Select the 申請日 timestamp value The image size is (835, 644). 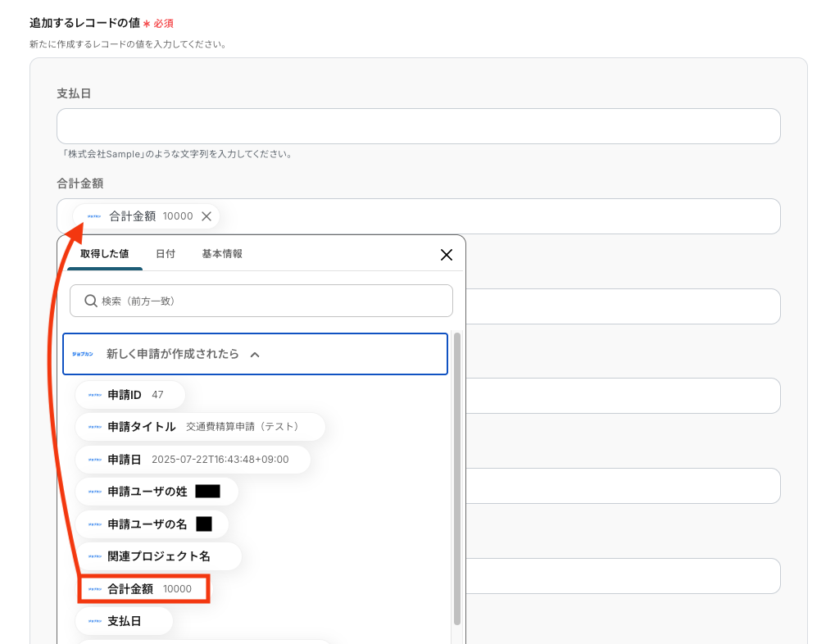tap(193, 459)
